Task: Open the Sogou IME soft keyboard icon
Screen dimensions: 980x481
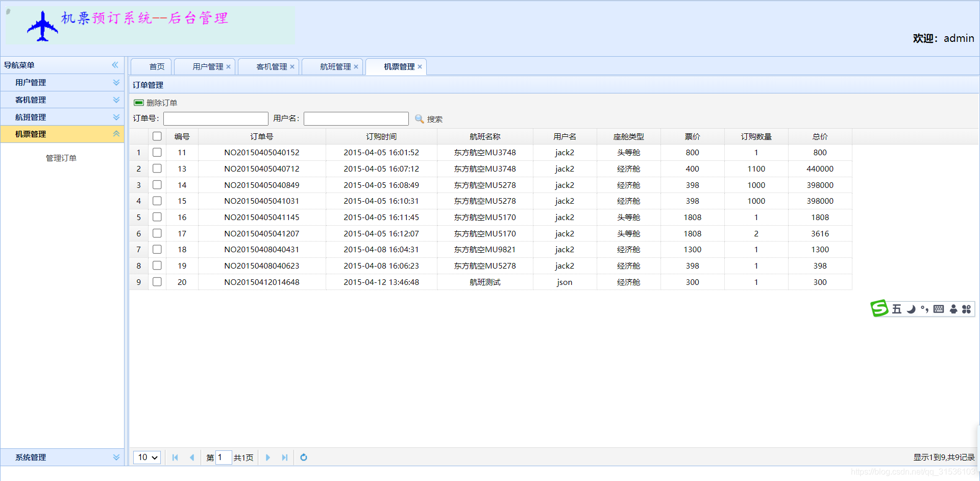Action: [939, 308]
